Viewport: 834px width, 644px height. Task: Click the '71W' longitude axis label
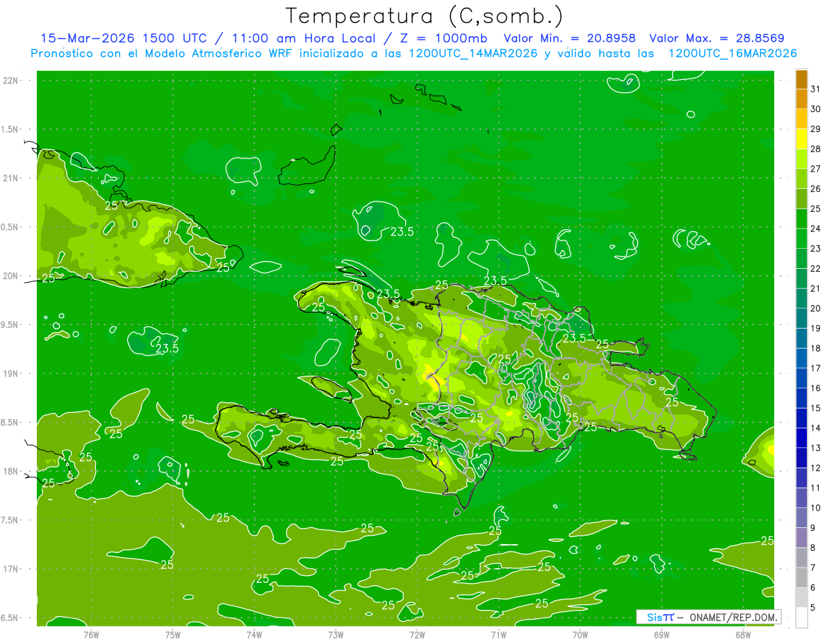[498, 634]
